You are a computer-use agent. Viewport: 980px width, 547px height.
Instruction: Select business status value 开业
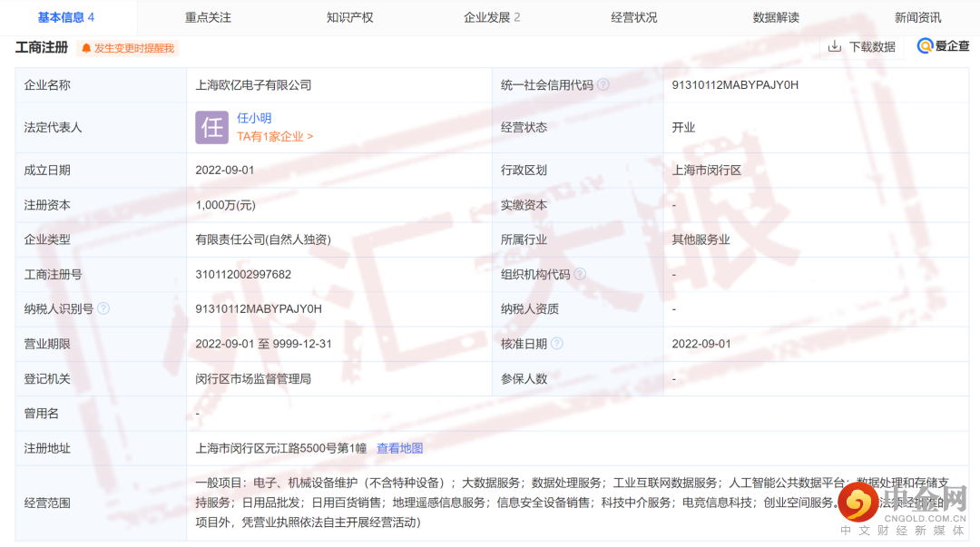click(683, 128)
